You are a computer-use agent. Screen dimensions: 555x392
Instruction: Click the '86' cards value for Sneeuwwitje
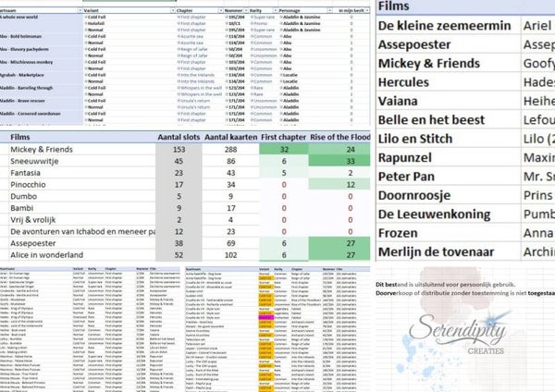pyautogui.click(x=230, y=161)
